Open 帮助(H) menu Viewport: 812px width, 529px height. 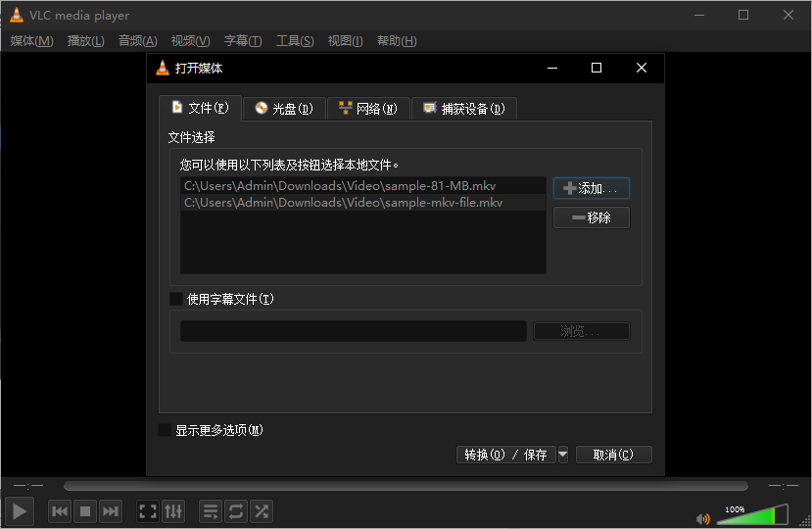[397, 41]
